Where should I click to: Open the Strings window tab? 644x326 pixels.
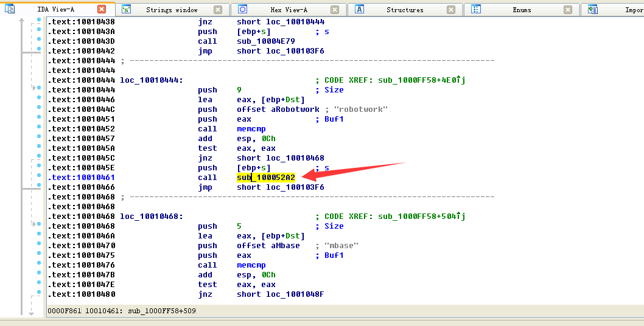pos(172,10)
